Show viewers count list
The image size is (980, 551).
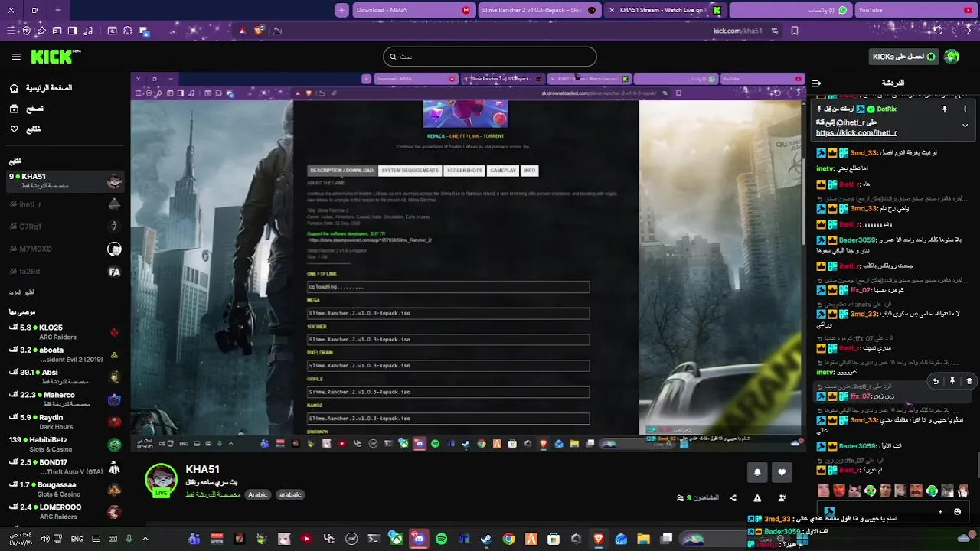coord(697,497)
